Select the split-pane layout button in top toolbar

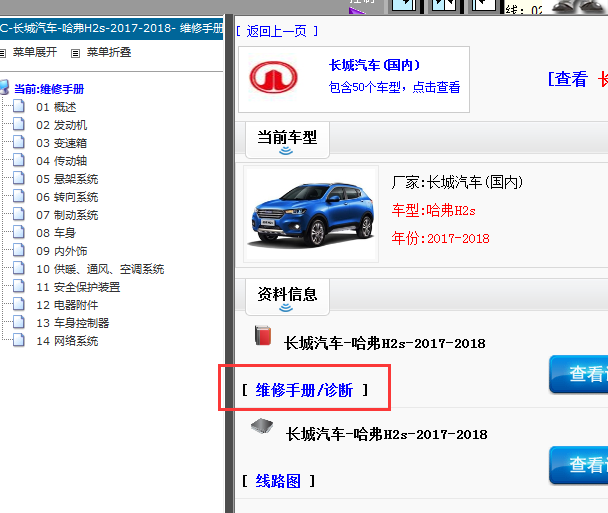click(x=444, y=5)
